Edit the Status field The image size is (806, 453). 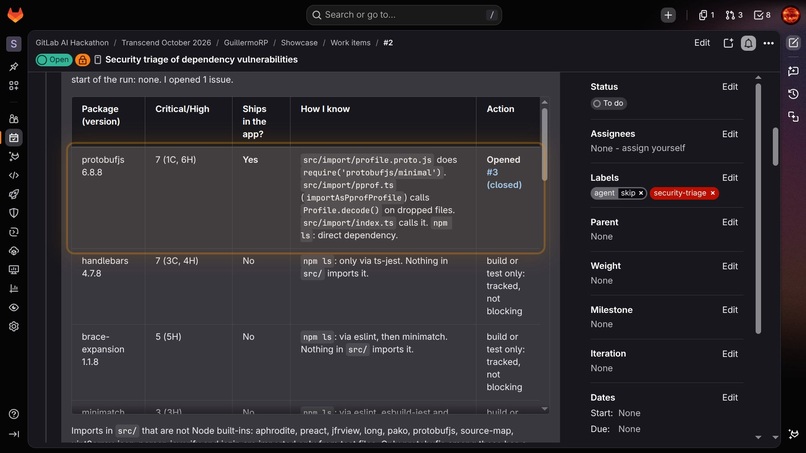pyautogui.click(x=729, y=87)
